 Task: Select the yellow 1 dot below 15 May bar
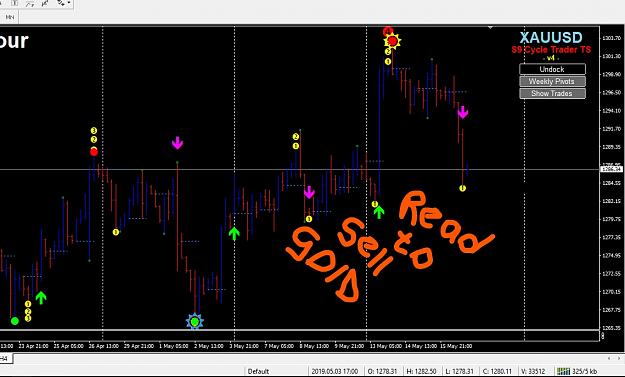tap(462, 188)
